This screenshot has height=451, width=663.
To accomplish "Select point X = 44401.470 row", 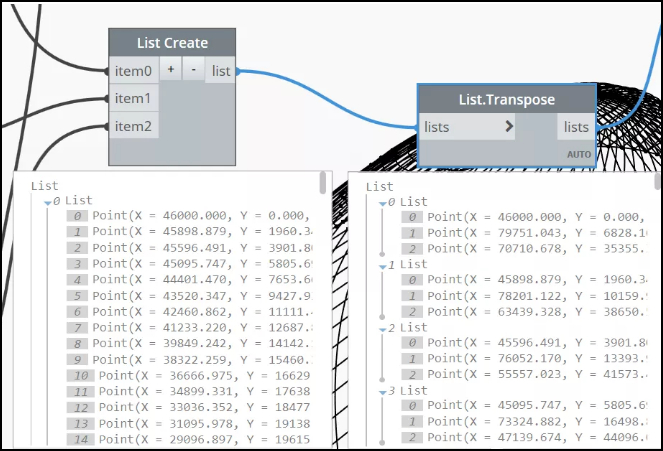I will pyautogui.click(x=189, y=279).
